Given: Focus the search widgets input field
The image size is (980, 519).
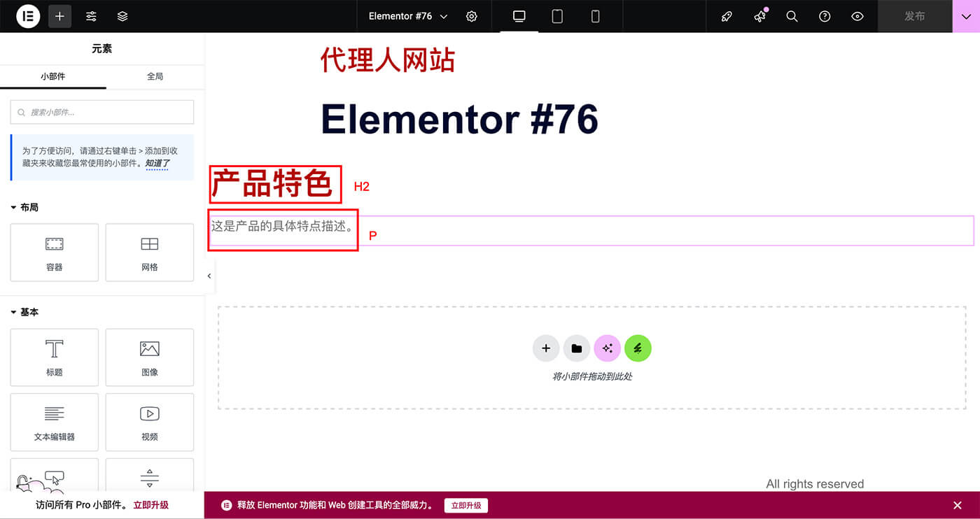Looking at the screenshot, I should pyautogui.click(x=102, y=112).
